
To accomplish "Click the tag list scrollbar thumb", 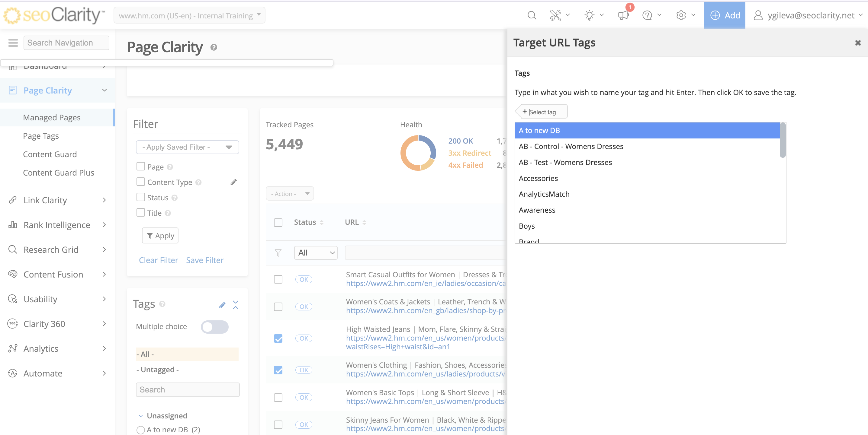I will click(783, 140).
